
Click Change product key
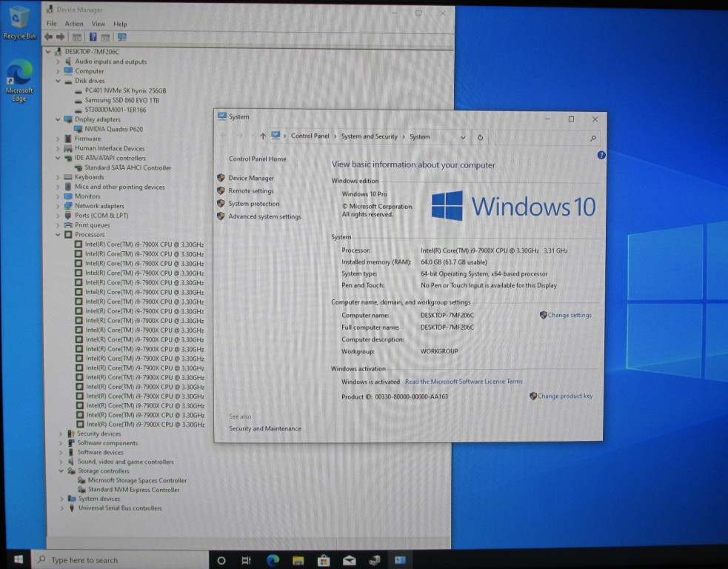tap(565, 396)
